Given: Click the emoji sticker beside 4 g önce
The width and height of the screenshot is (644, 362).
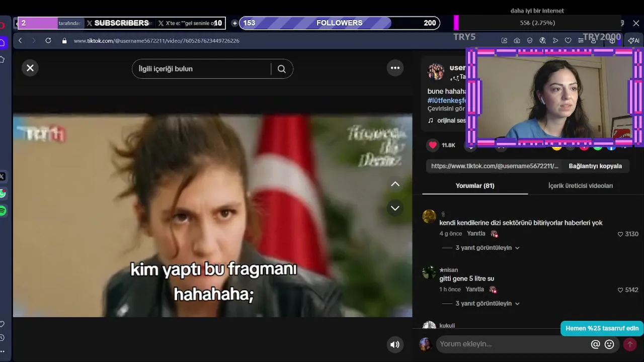Looking at the screenshot, I should [x=494, y=234].
